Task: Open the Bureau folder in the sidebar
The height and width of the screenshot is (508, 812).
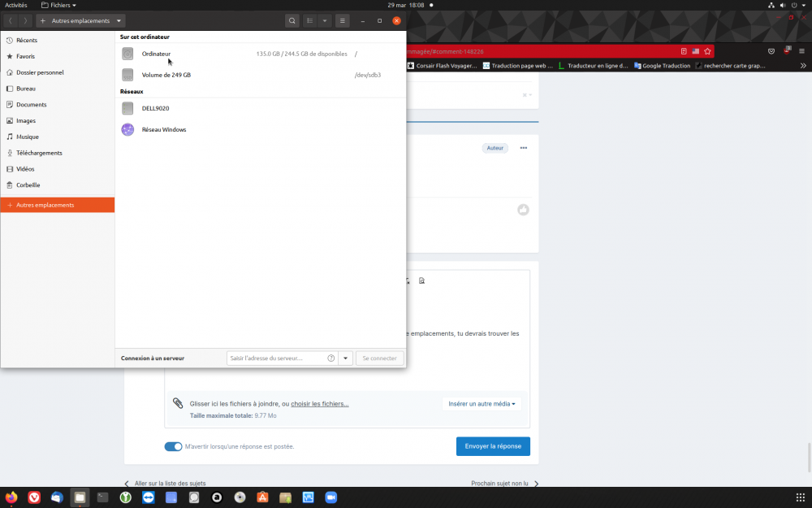Action: [x=58, y=89]
